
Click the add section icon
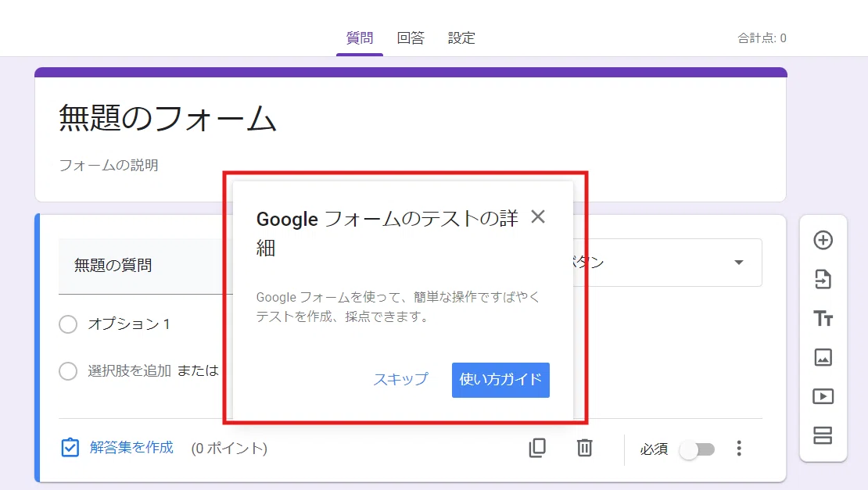click(x=823, y=435)
